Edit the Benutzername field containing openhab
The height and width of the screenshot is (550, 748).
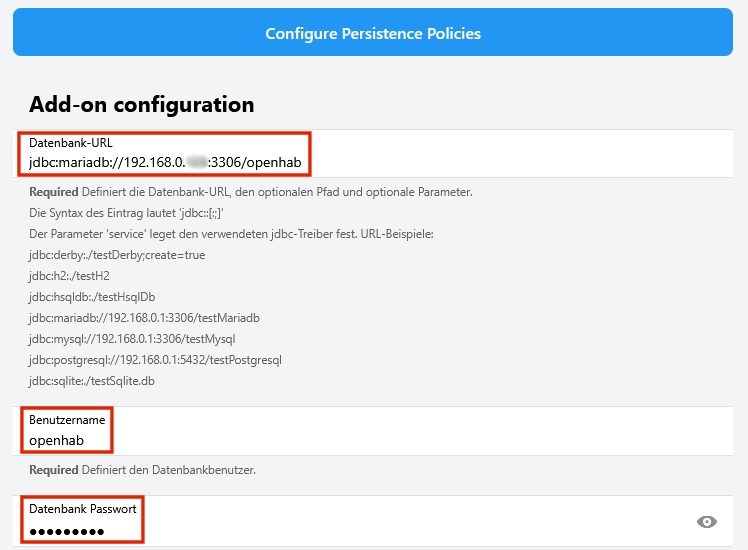pyautogui.click(x=373, y=431)
